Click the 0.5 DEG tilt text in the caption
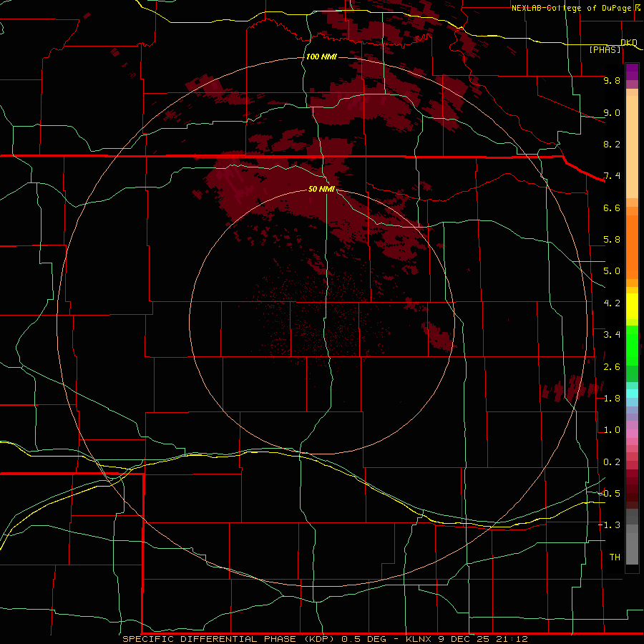This screenshot has width=644, height=644. [364, 639]
